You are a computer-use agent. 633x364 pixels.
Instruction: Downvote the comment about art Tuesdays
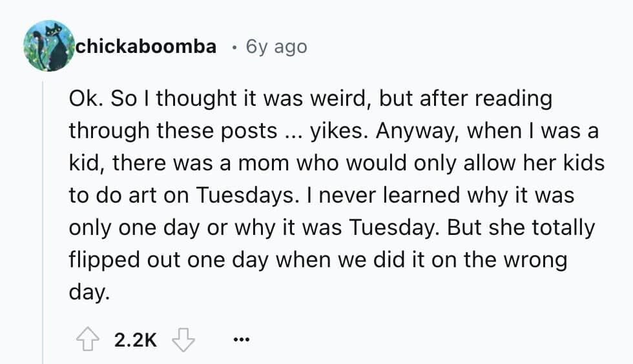tap(185, 339)
